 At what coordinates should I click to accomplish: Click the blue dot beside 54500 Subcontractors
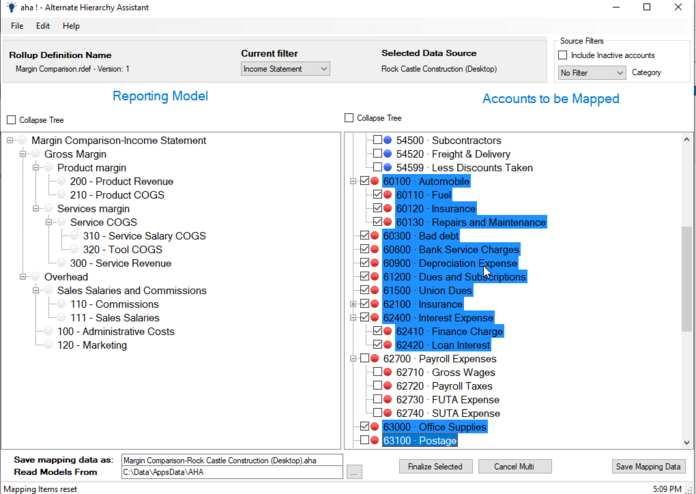(388, 140)
